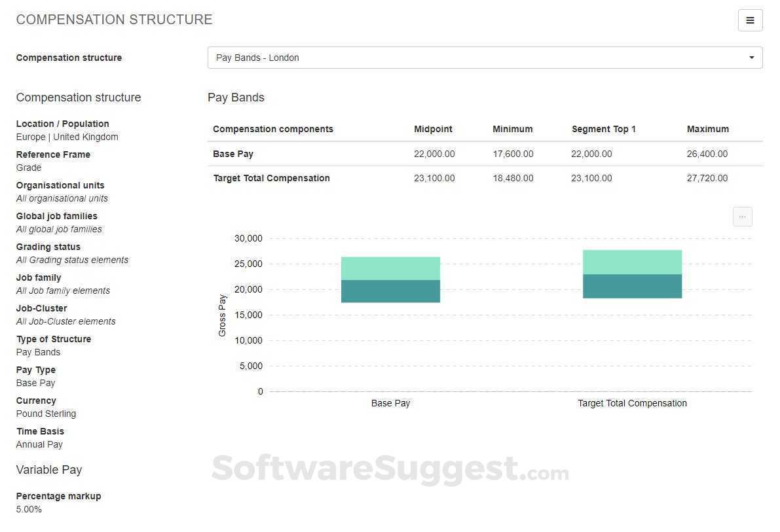780x532 pixels.
Task: Select the All global job families filter
Action: [58, 229]
